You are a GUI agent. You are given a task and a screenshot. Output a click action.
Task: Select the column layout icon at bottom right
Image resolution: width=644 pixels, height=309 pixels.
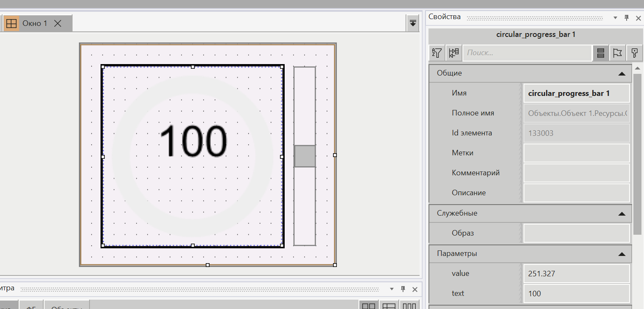click(x=409, y=305)
